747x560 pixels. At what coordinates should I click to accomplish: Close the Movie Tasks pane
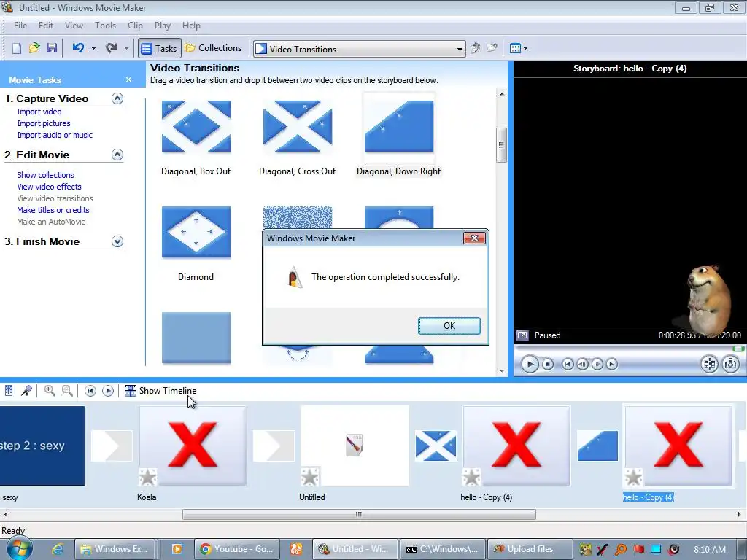coord(128,79)
